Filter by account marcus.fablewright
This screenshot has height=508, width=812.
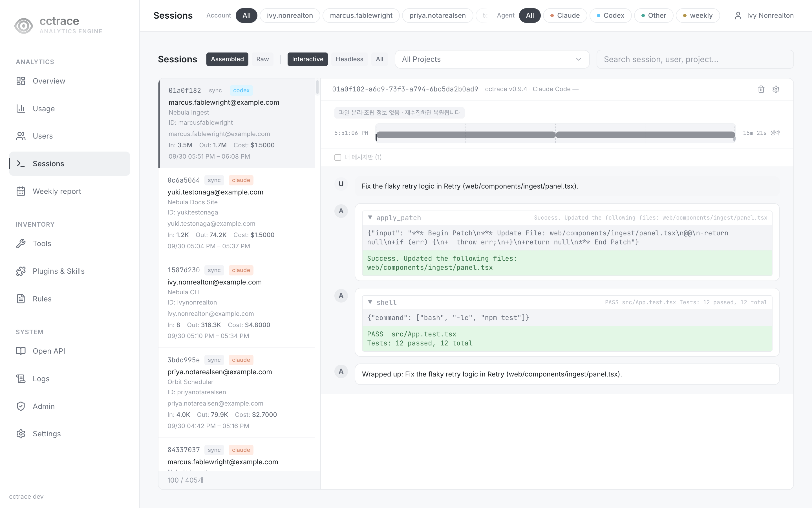(361, 16)
